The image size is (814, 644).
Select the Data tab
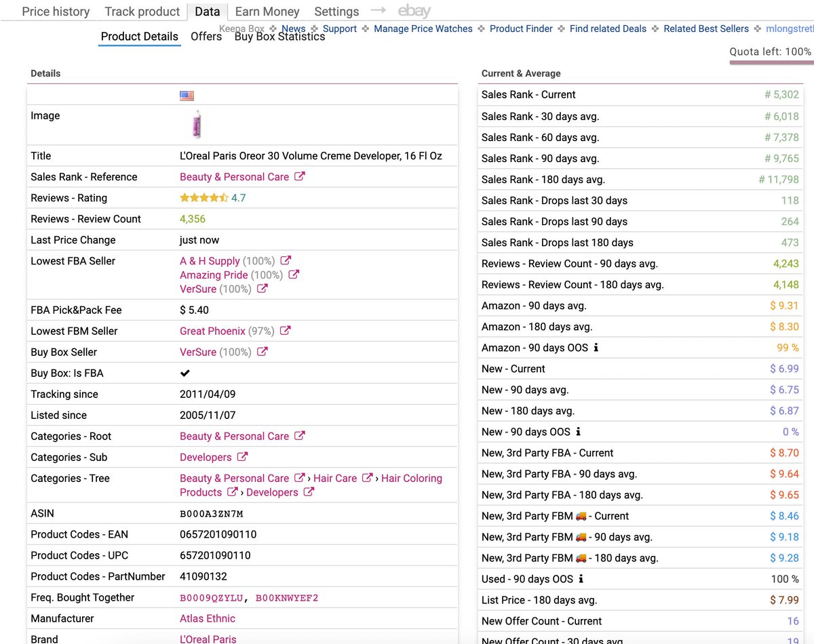pyautogui.click(x=207, y=12)
